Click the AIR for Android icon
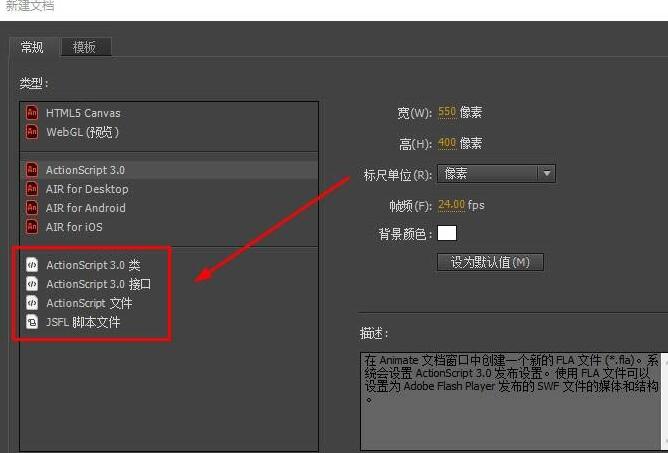Screen dimensions: 668x453 coord(32,208)
